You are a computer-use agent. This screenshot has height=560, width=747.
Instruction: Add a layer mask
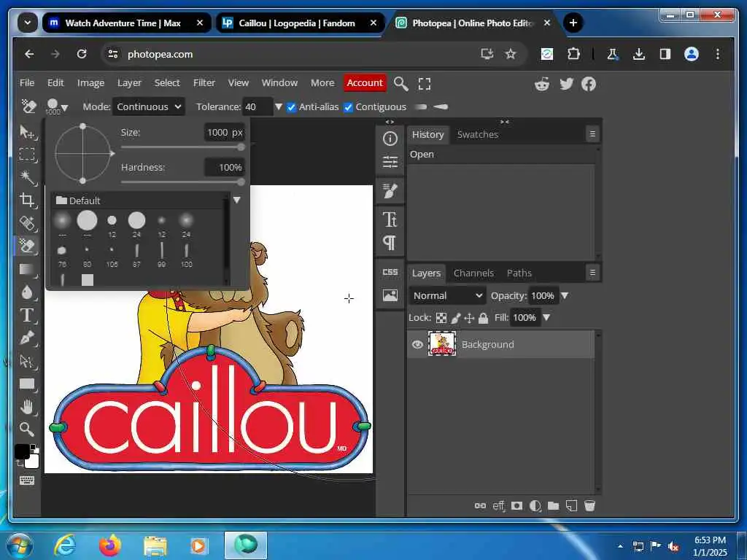(516, 506)
